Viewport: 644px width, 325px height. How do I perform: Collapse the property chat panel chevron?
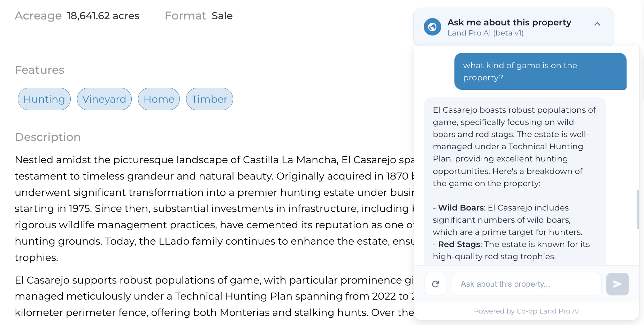pyautogui.click(x=597, y=24)
